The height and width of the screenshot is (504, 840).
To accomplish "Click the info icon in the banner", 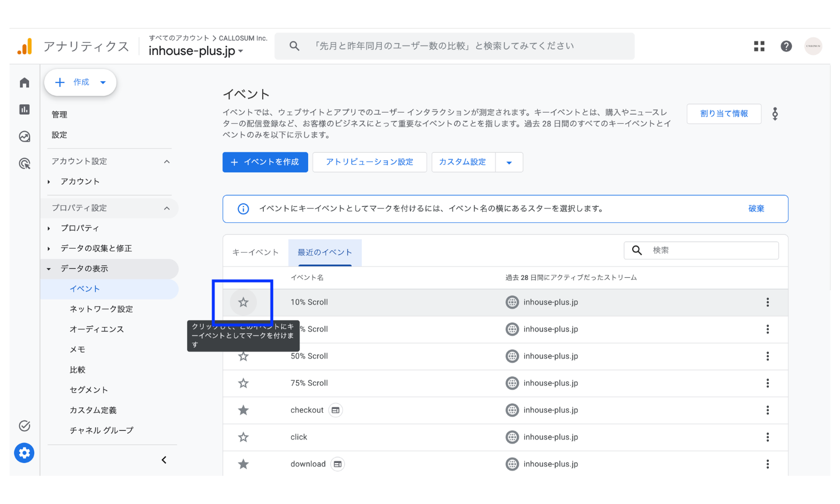I will [x=243, y=209].
